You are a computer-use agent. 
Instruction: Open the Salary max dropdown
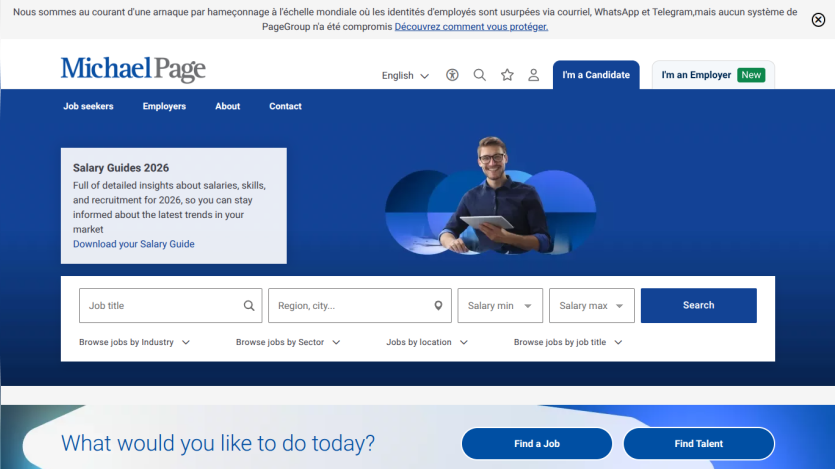click(592, 306)
